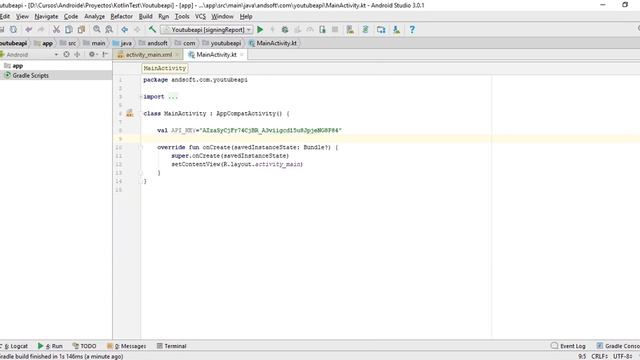Screen dimensions: 640x360
Task: Open the Project panel gear settings
Action: pos(92,54)
